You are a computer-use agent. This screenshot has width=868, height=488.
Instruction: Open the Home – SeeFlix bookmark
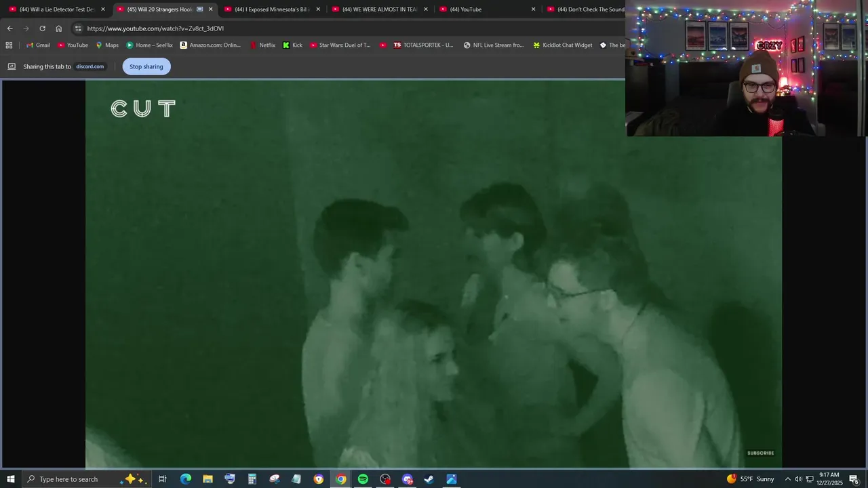pyautogui.click(x=149, y=45)
